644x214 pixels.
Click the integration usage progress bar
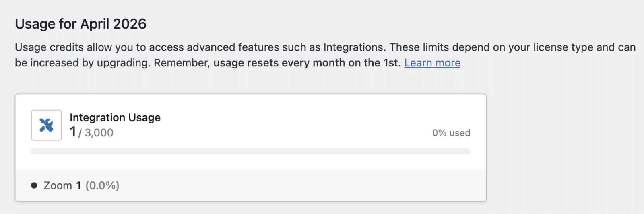251,152
